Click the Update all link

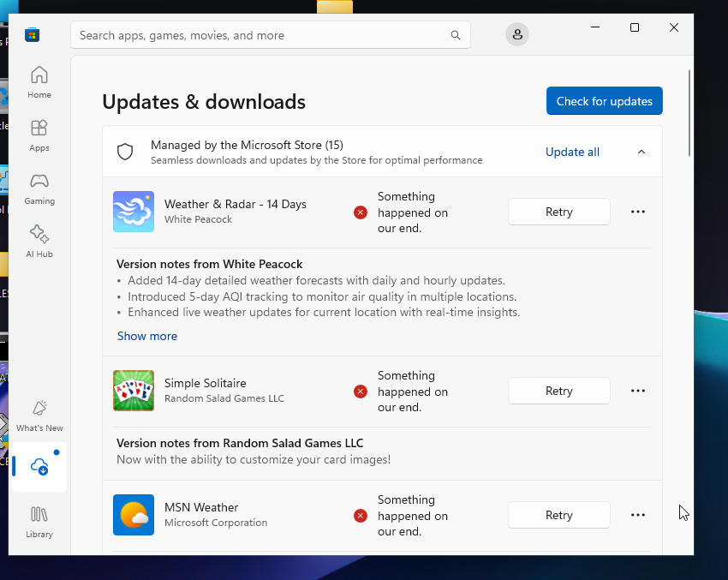(x=572, y=152)
